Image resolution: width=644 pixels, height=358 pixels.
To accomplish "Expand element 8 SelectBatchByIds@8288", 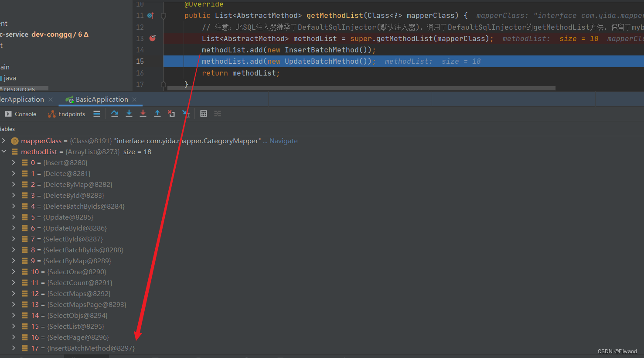I will pos(14,250).
